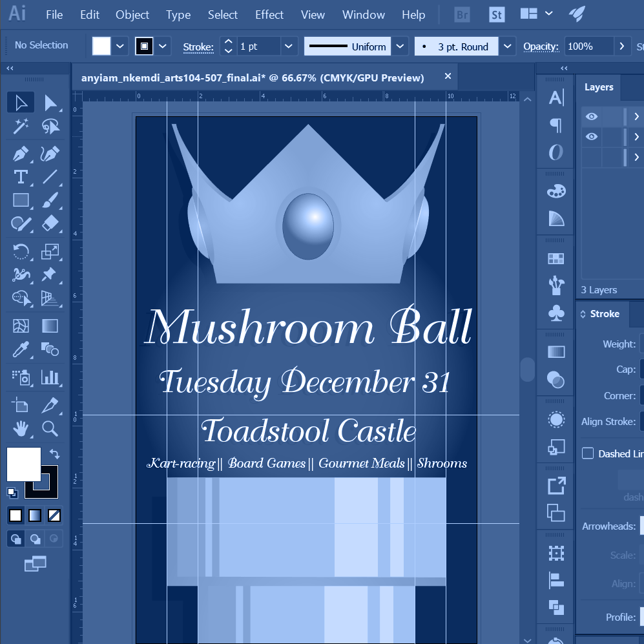Enable the Dashed Line checkbox
Viewport: 644px width, 644px height.
[x=588, y=453]
